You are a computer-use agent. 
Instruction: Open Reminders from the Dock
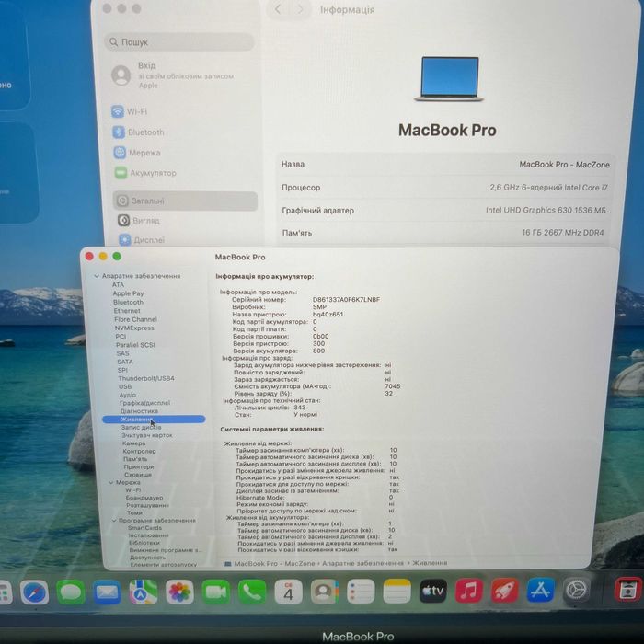[361, 592]
